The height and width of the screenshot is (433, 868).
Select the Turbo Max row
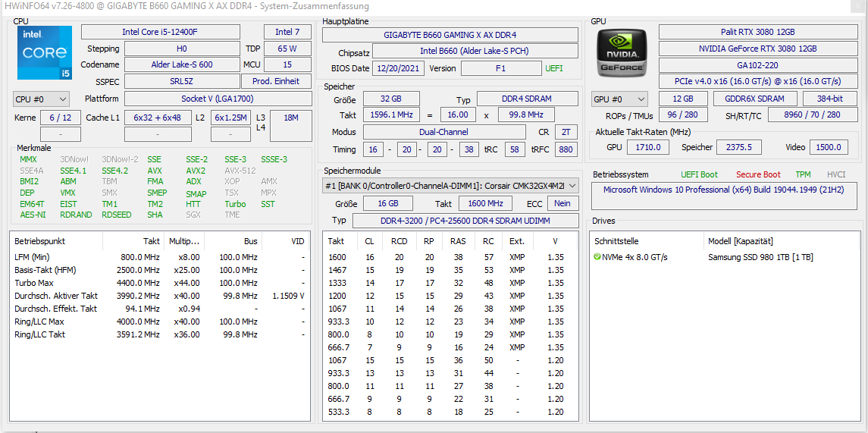click(x=159, y=283)
